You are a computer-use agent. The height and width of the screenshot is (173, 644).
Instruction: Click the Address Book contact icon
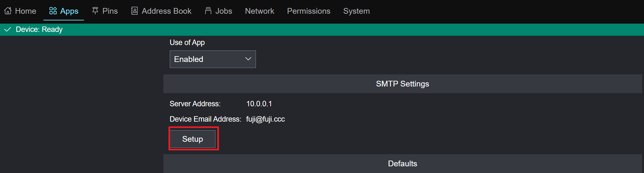tap(134, 11)
